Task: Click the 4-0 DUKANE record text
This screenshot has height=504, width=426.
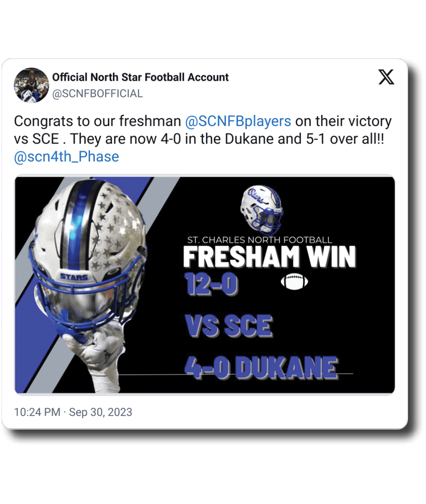Action: pos(261,367)
